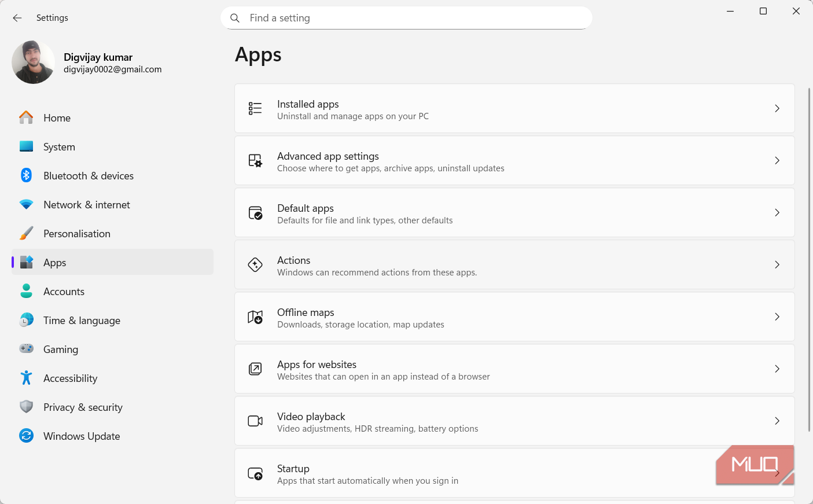Image resolution: width=813 pixels, height=504 pixels.
Task: Click the Apps for websites chevron
Action: (777, 369)
